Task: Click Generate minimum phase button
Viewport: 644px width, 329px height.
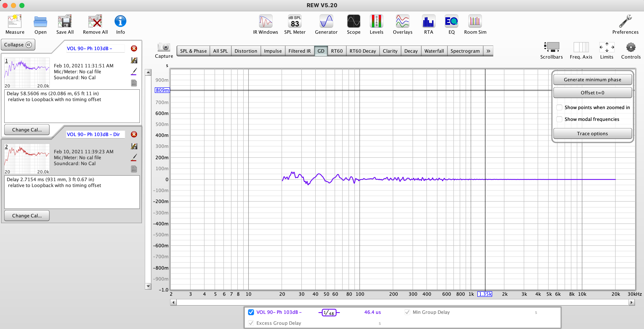Action: tap(592, 80)
